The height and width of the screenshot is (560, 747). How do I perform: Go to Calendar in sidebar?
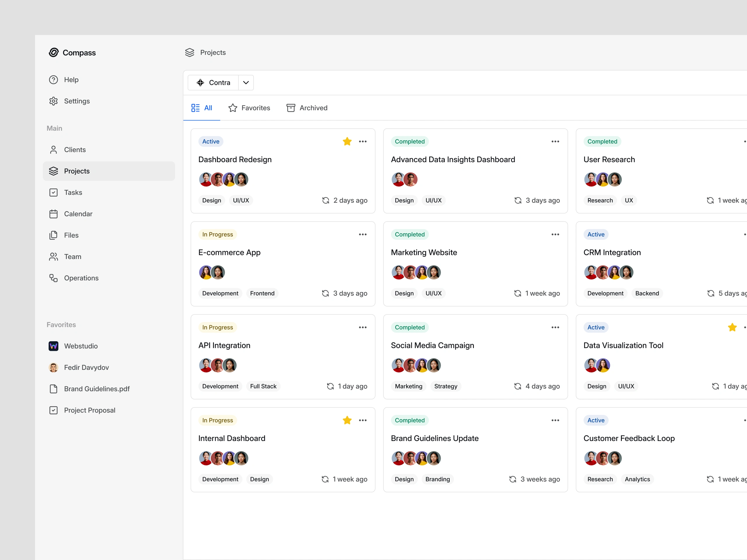(x=78, y=214)
